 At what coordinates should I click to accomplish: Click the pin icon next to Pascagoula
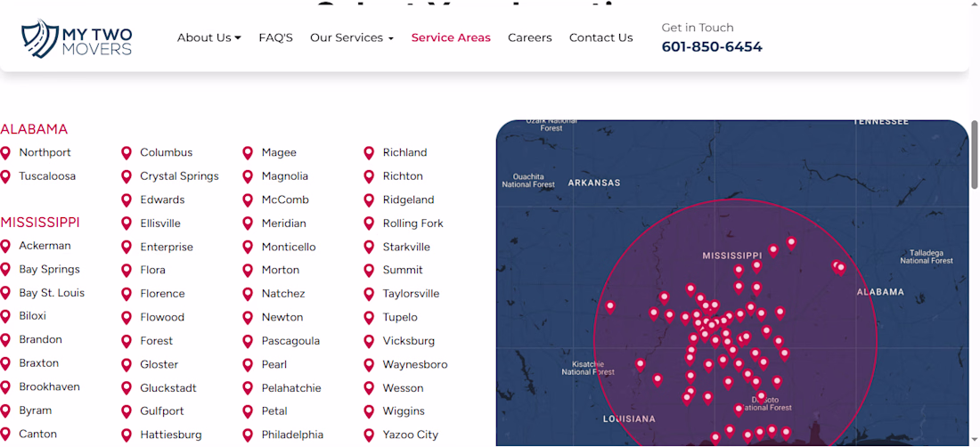pos(248,342)
